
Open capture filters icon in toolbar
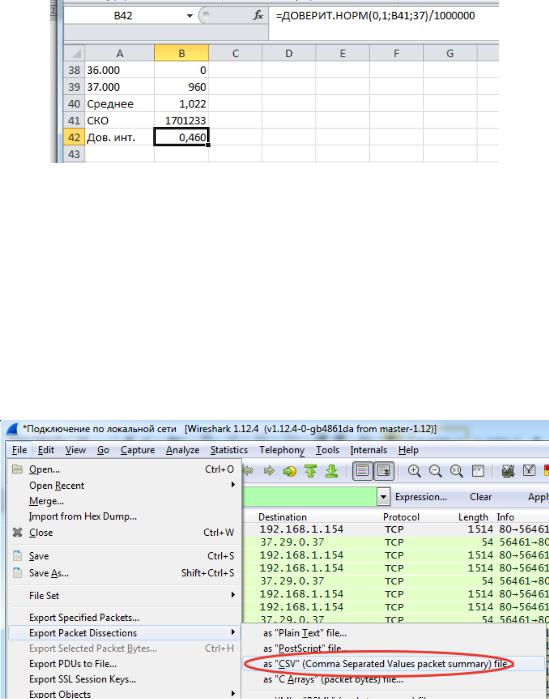508,471
